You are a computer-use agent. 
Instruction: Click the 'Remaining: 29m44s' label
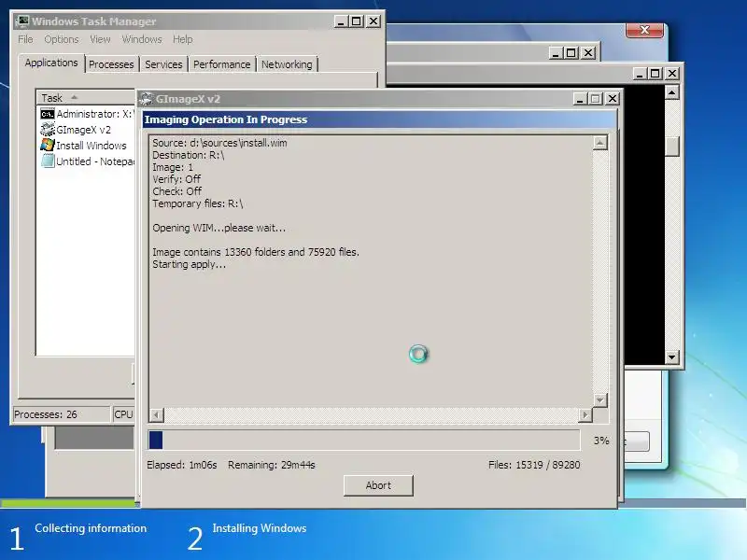point(271,465)
